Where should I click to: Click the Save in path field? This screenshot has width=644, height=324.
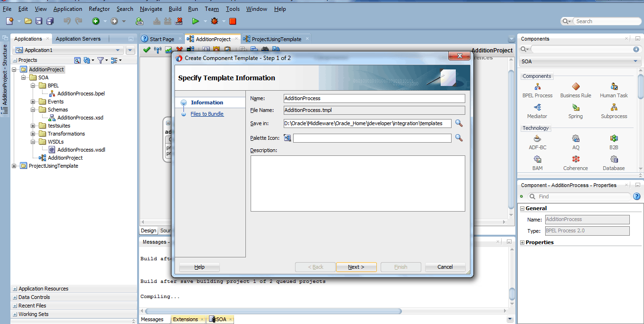(367, 123)
